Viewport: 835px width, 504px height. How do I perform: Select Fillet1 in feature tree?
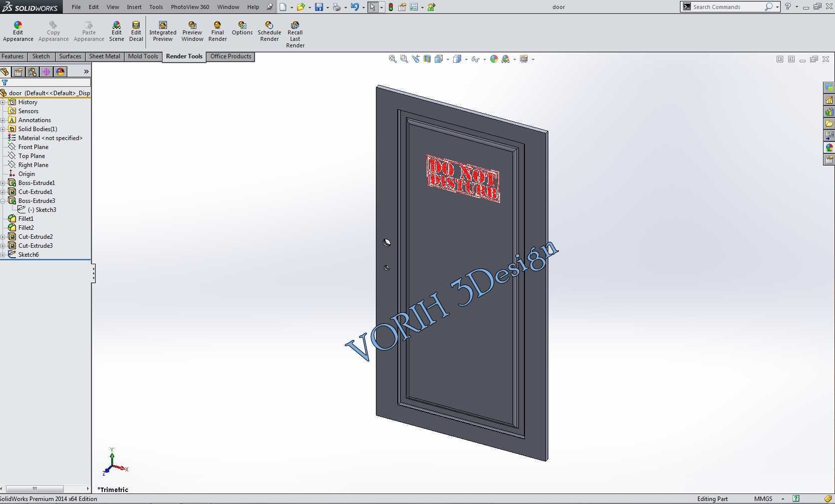coord(25,219)
